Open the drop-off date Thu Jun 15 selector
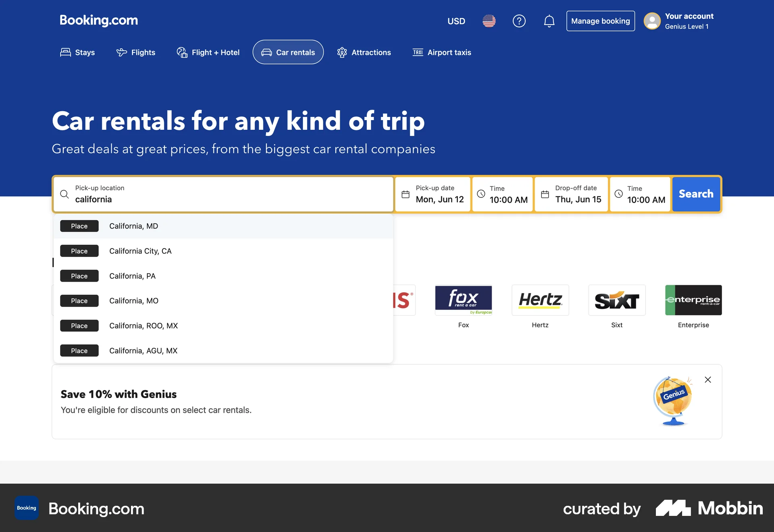 (571, 194)
